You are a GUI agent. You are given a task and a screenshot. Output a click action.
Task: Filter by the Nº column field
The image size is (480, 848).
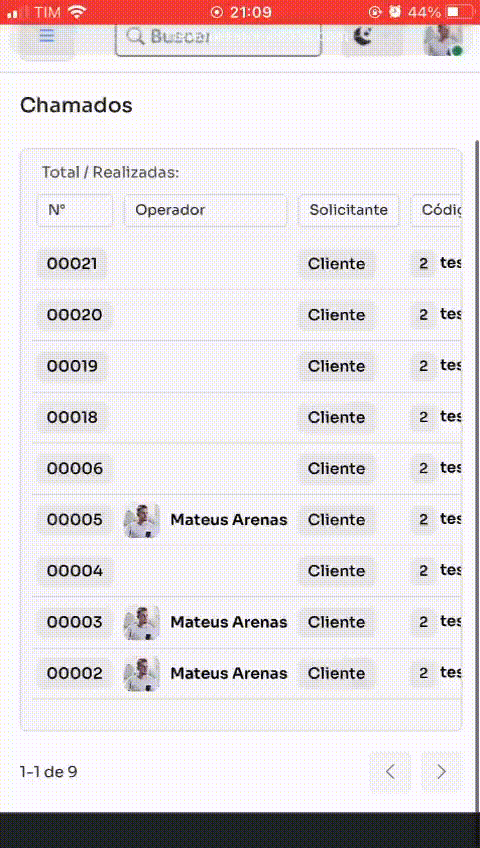click(x=75, y=210)
